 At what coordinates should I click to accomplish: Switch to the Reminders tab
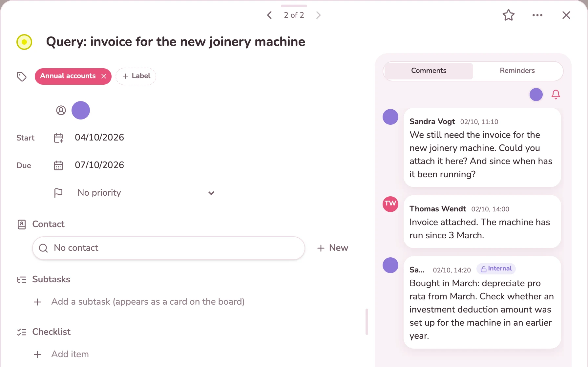point(517,71)
